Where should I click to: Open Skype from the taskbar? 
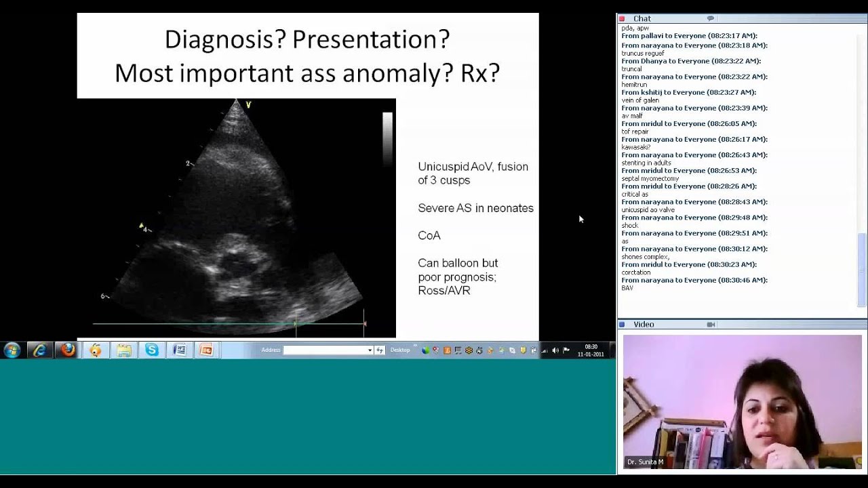152,350
